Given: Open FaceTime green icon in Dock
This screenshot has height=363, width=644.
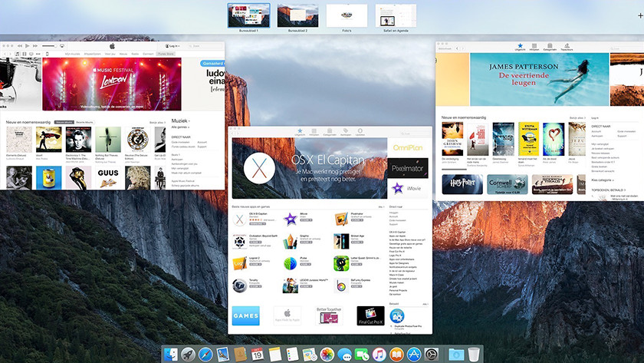Looking at the screenshot, I should [361, 355].
